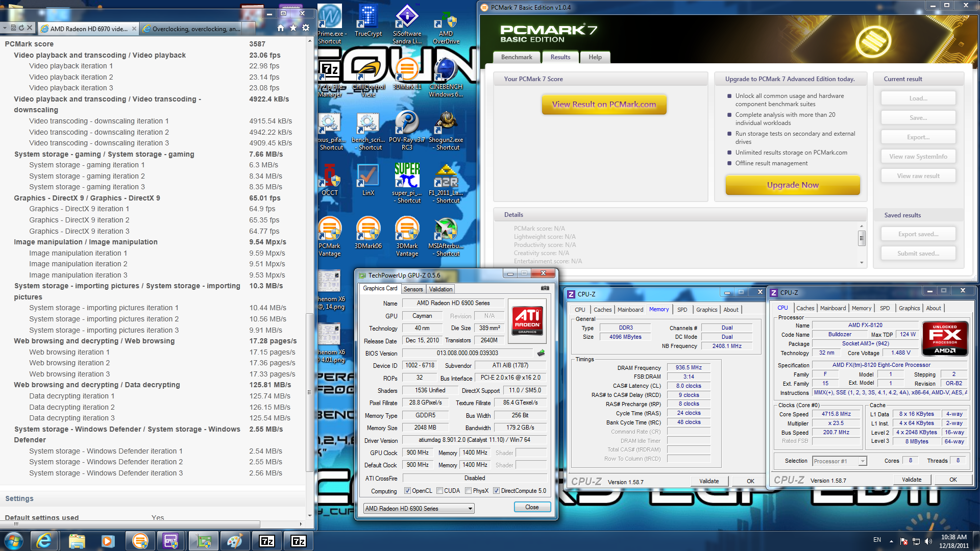Click browser home icon
The width and height of the screenshot is (980, 551).
(x=281, y=28)
